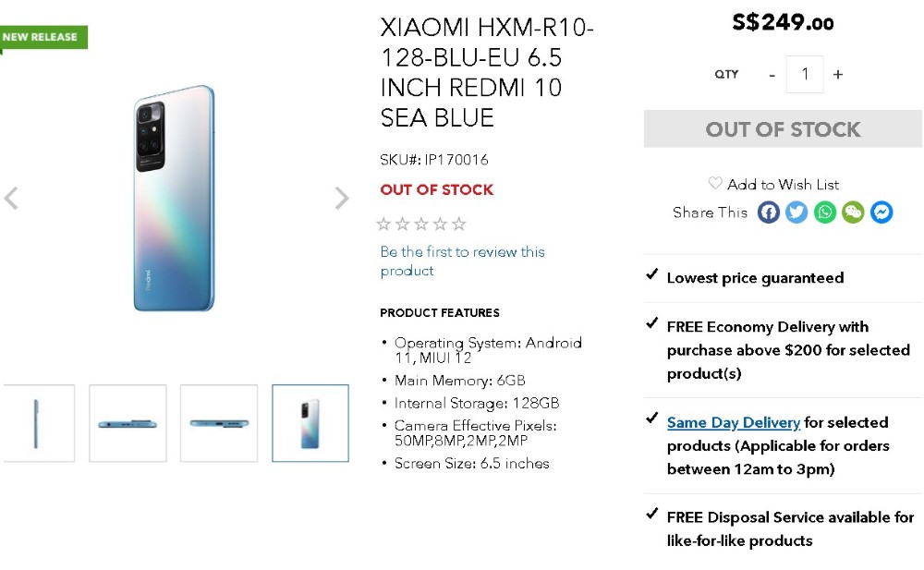Share product via WhatsApp

click(825, 212)
